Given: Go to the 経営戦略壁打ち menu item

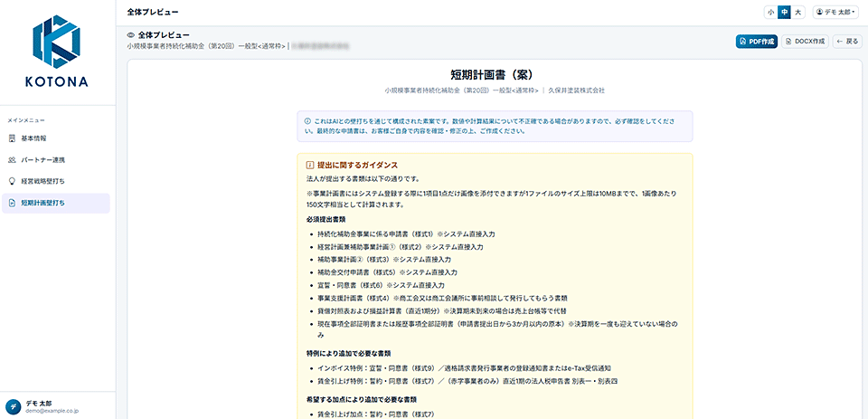Looking at the screenshot, I should coord(56,181).
